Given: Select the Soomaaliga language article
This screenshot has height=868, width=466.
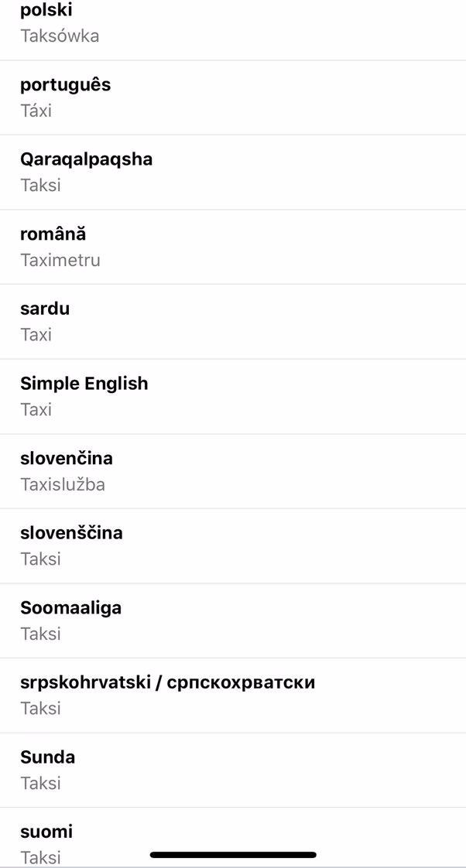Looking at the screenshot, I should (232, 620).
